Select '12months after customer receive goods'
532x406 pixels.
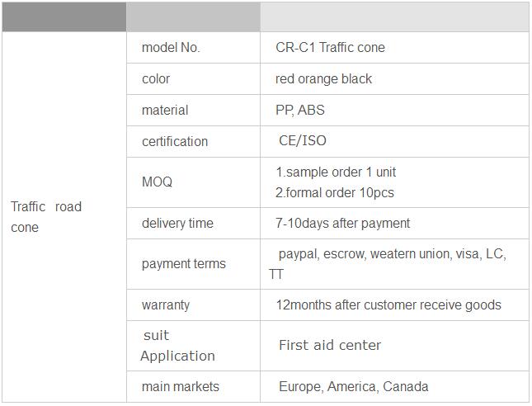[x=388, y=304]
